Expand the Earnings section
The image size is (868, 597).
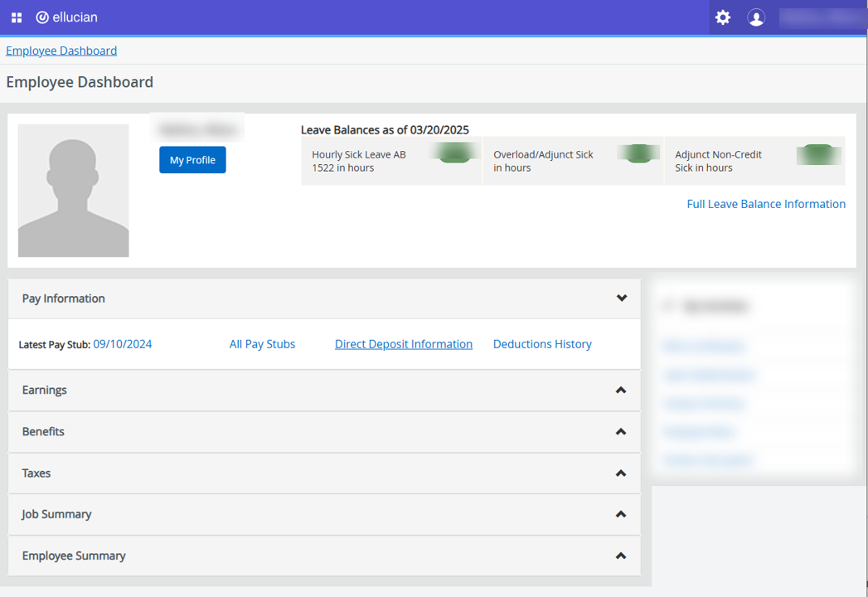[620, 391]
